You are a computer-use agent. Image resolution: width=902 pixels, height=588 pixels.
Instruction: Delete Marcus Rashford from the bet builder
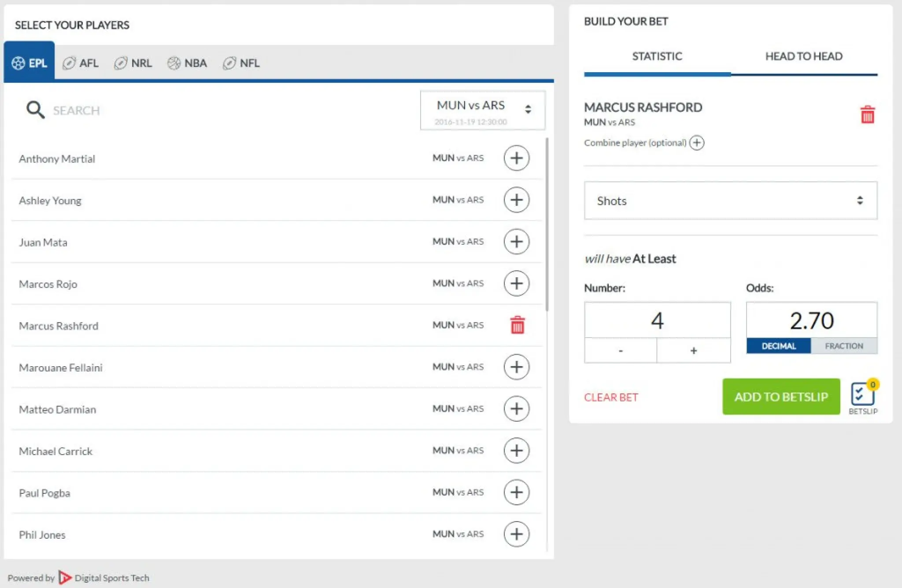867,114
